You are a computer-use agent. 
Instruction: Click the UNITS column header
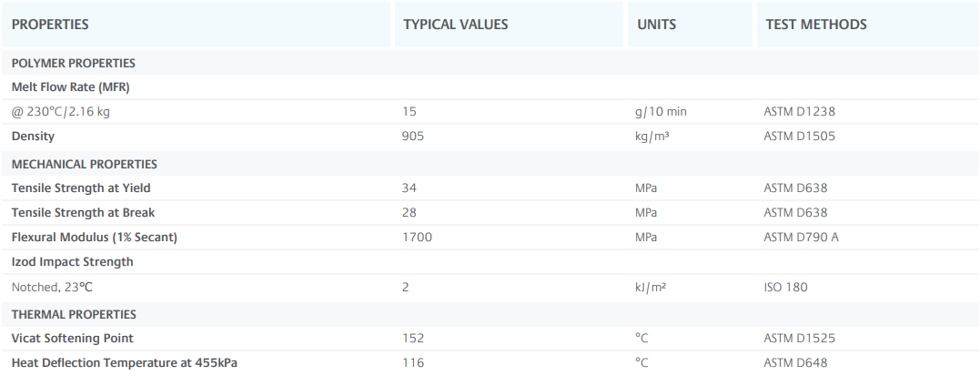click(656, 25)
